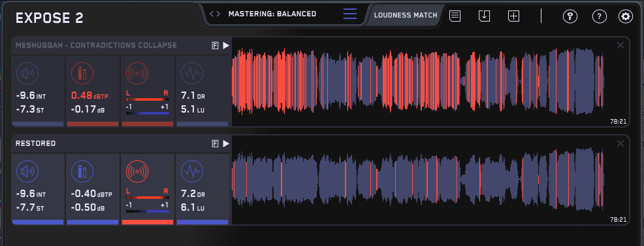Viewport: 644px width, 246px height.
Task: Click the 5.1 LU value
Action: [x=193, y=110]
